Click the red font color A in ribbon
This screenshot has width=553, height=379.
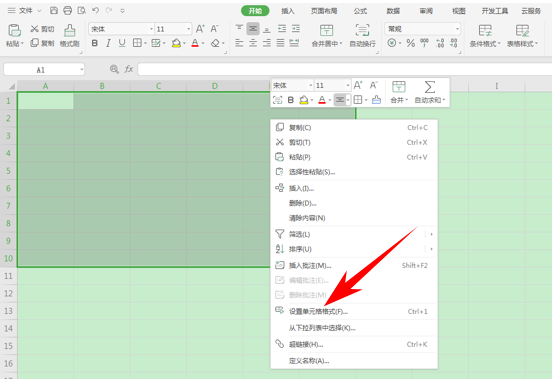(x=195, y=43)
